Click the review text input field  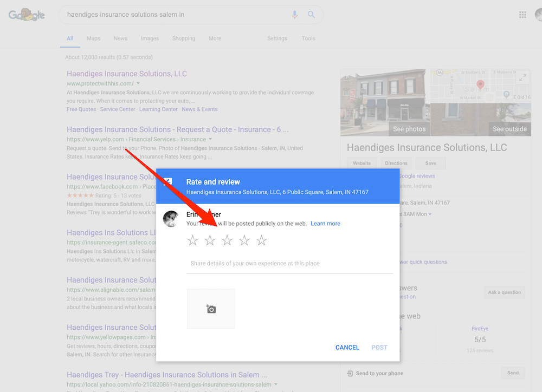[289, 264]
